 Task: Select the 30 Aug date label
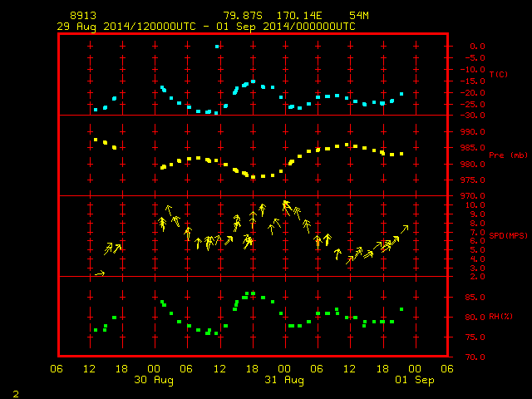pyautogui.click(x=154, y=380)
